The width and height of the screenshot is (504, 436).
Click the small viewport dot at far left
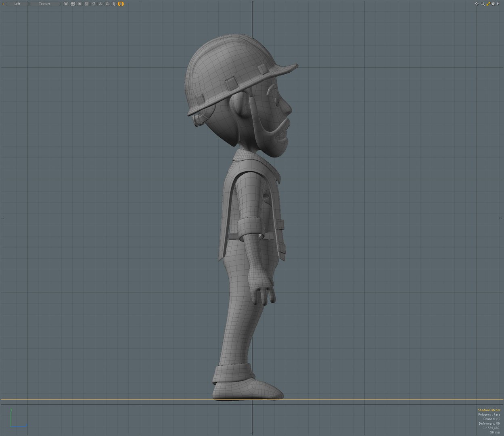(x=3, y=4)
